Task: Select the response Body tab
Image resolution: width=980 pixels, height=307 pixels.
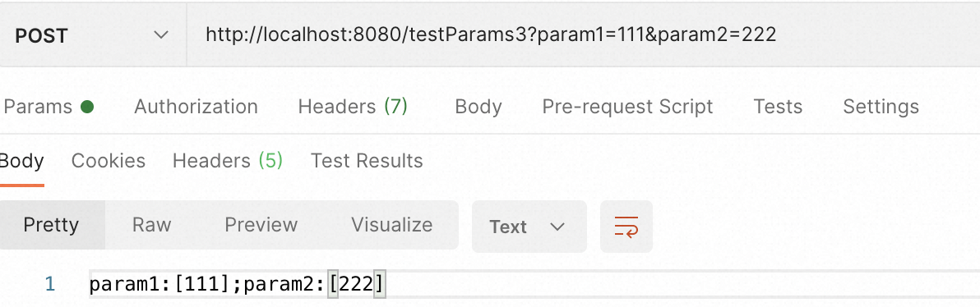Action: click(x=21, y=161)
